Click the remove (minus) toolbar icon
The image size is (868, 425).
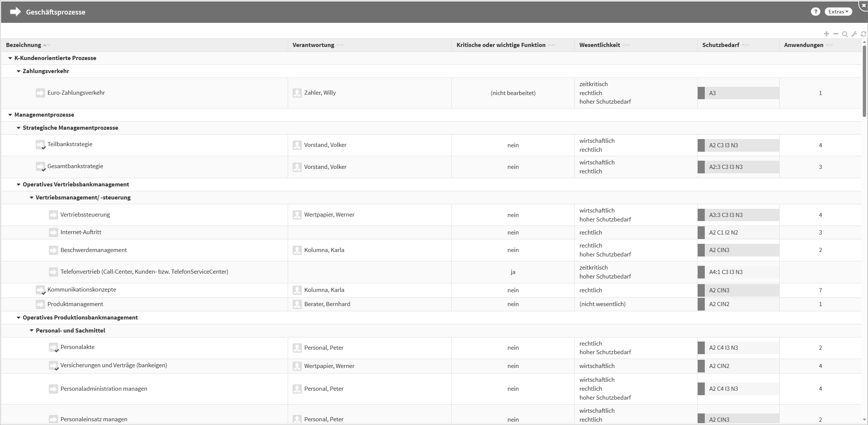click(836, 34)
